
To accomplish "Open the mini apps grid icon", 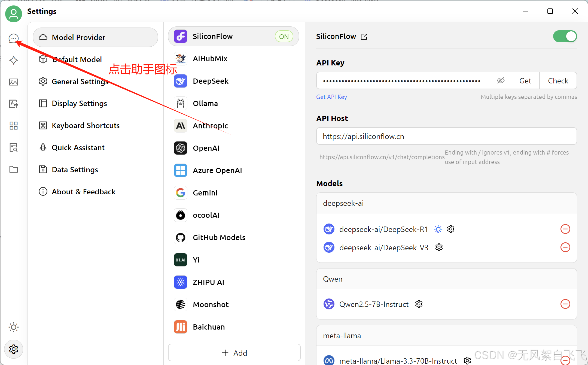I will 13,126.
